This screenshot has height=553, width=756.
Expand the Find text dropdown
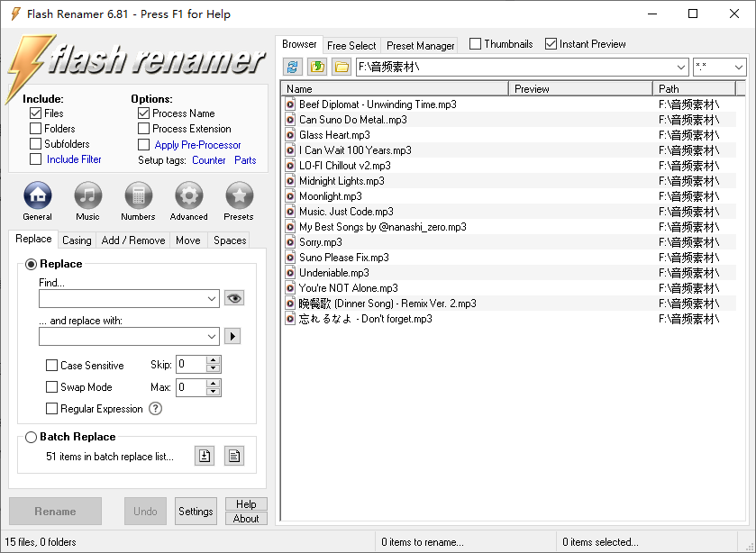coord(212,298)
